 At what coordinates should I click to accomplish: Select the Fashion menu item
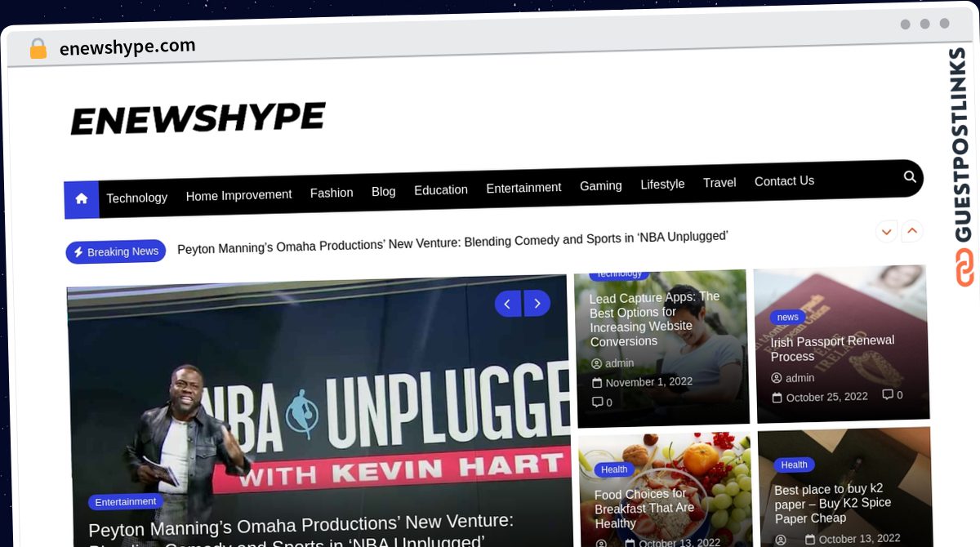pos(332,193)
